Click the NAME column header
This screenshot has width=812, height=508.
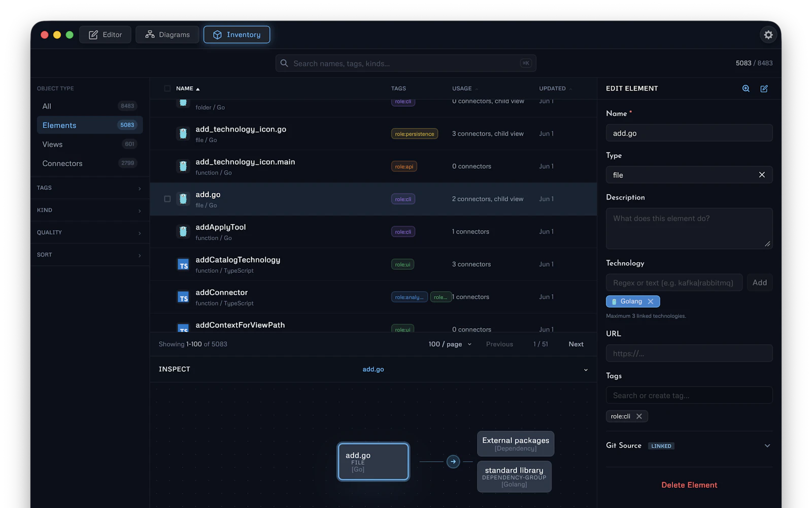[x=185, y=88]
